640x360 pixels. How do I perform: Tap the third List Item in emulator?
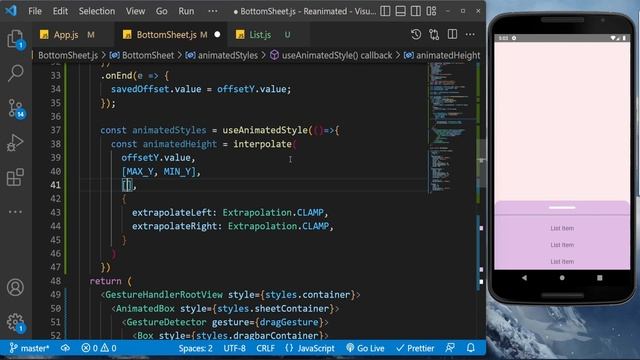click(x=562, y=262)
